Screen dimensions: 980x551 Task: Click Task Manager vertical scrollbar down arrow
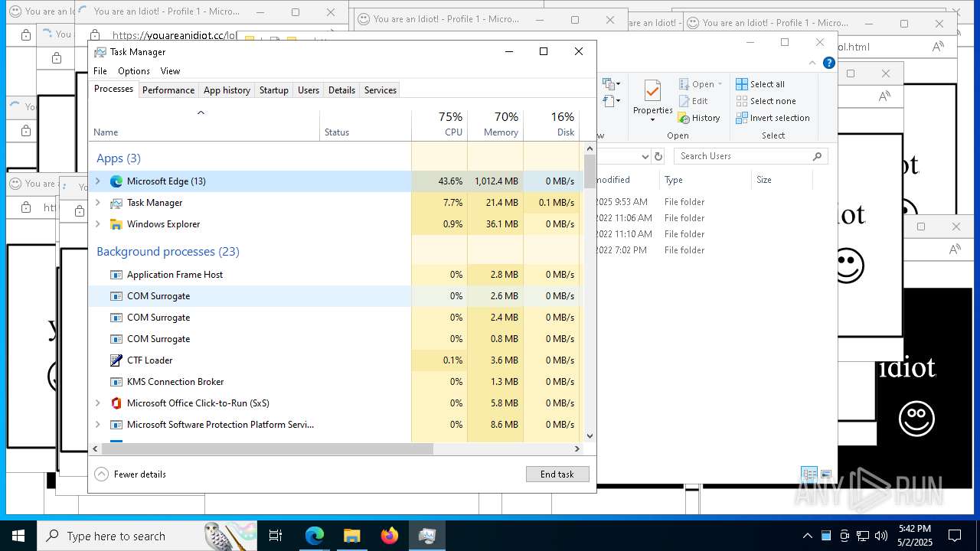coord(590,436)
